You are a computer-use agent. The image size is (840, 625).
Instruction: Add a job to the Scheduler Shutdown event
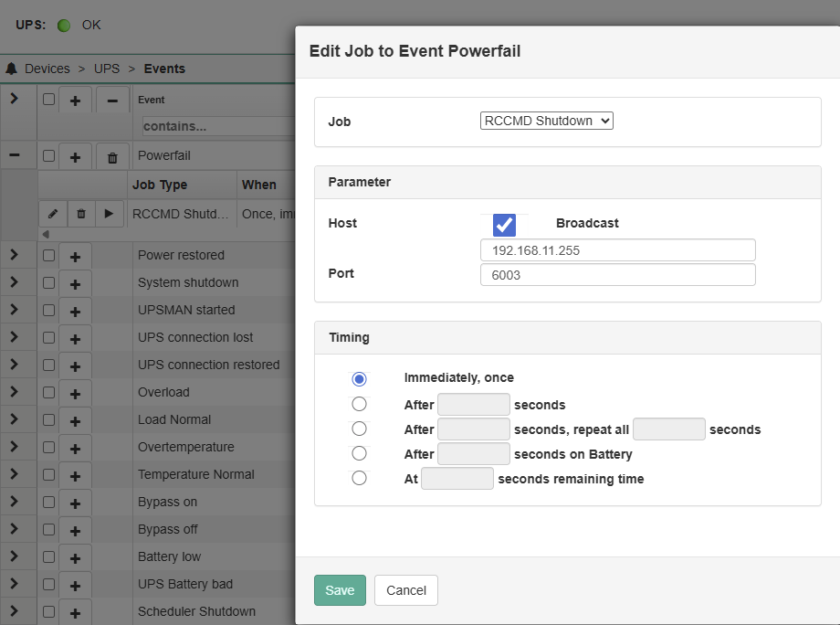pos(75,612)
